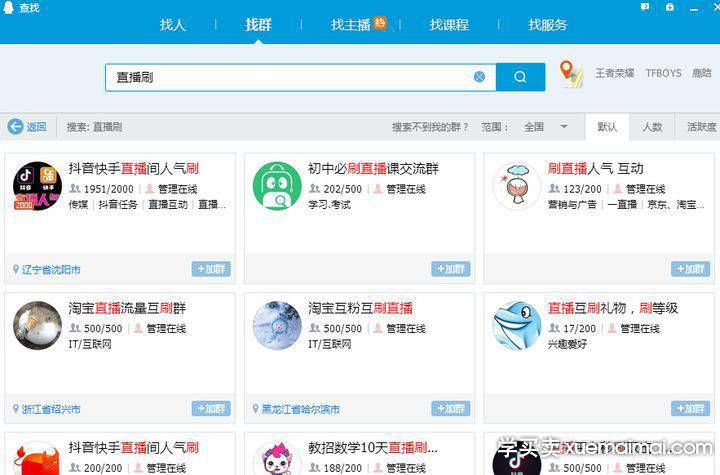This screenshot has height=475, width=720.
Task: Open the title bar icon beside minimize
Action: pyautogui.click(x=670, y=7)
